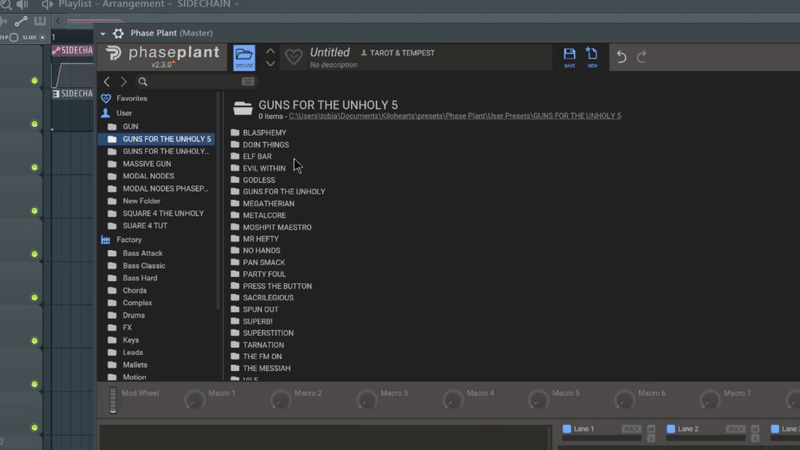This screenshot has width=800, height=450.
Task: Open the Phase Plant window options arrow
Action: pos(103,34)
